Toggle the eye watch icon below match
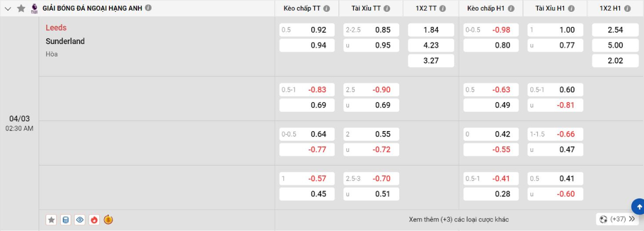The image size is (644, 231). click(80, 220)
